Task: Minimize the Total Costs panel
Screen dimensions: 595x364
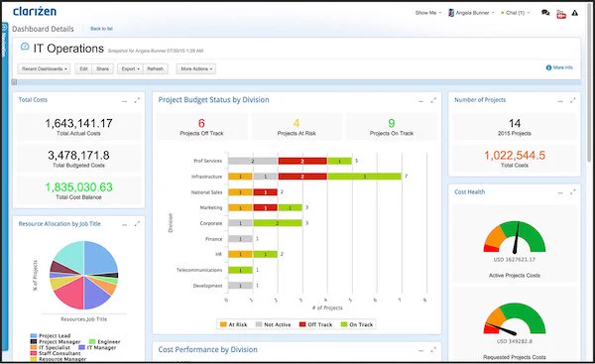Action: coord(124,101)
